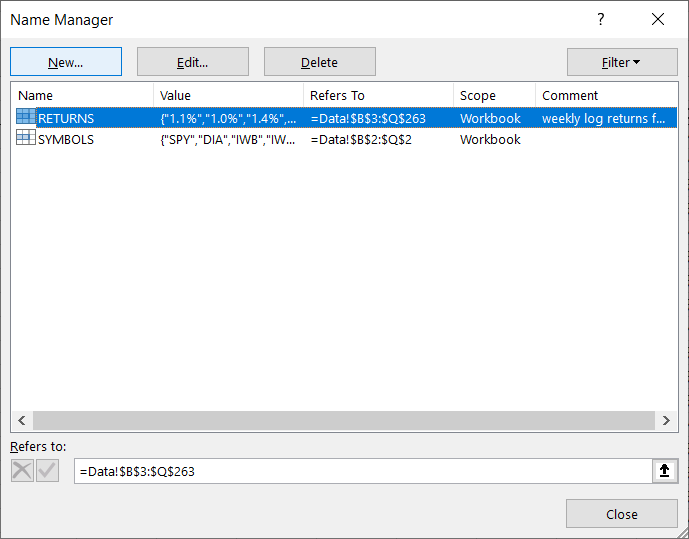
Task: Click the Comment column header
Action: click(605, 96)
